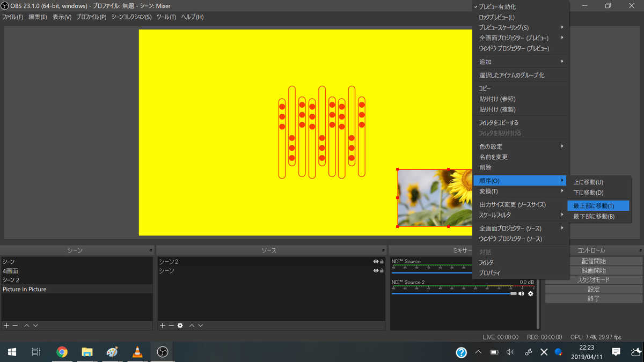
Task: Select the Picture in Picture scene
Action: (77, 289)
